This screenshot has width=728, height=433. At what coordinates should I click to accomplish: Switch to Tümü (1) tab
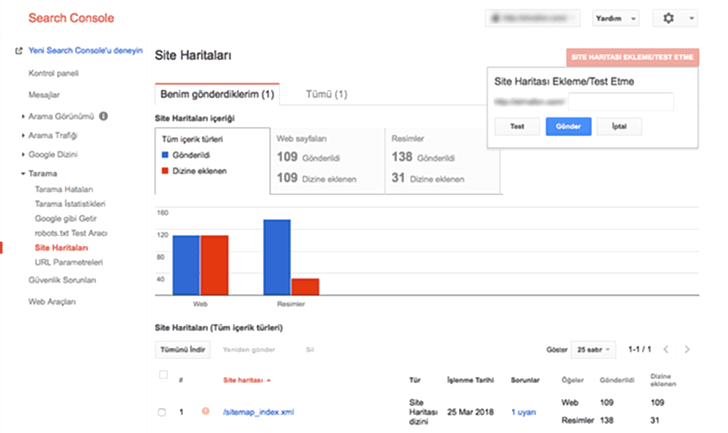click(326, 94)
